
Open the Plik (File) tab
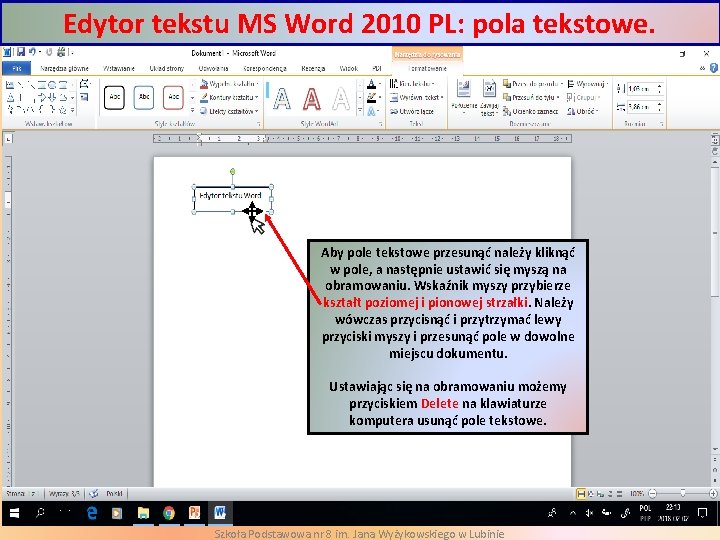coord(17,68)
